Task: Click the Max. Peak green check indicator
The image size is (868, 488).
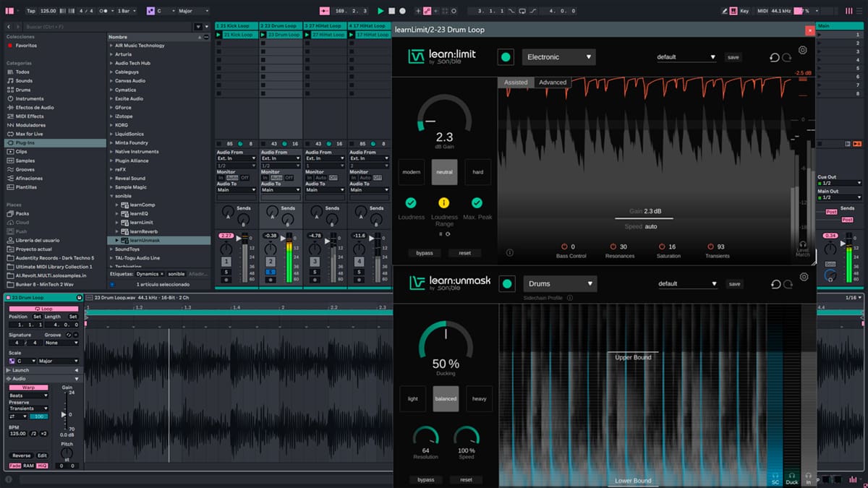Action: [x=477, y=203]
